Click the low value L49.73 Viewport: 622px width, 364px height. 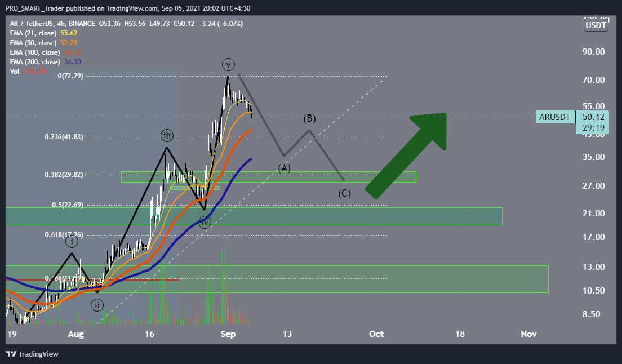point(159,24)
